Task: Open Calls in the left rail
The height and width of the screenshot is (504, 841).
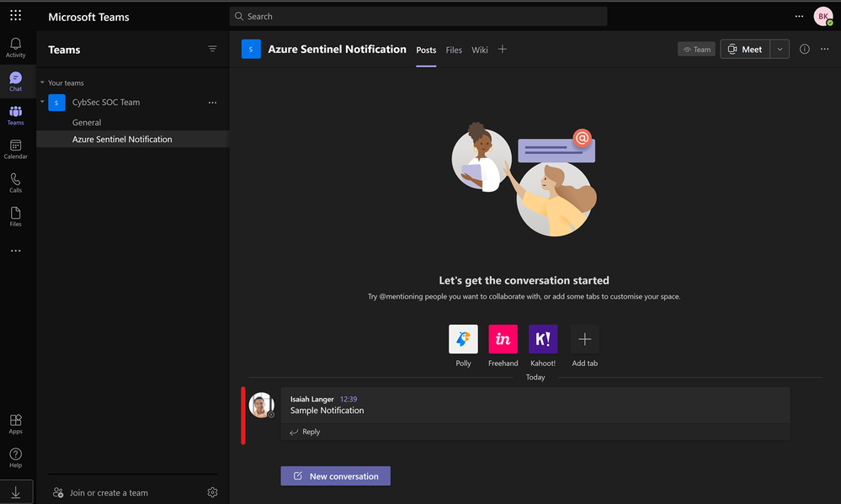Action: pos(15,183)
